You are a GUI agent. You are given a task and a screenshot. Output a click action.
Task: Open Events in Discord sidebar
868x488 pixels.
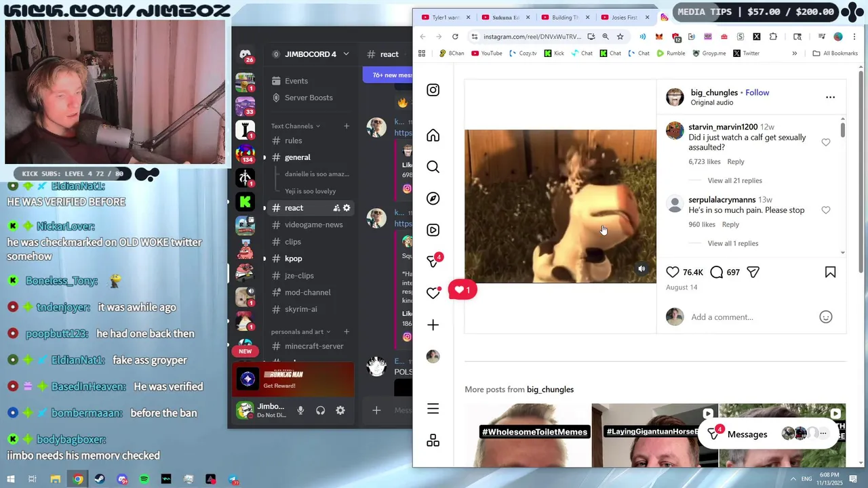[296, 81]
